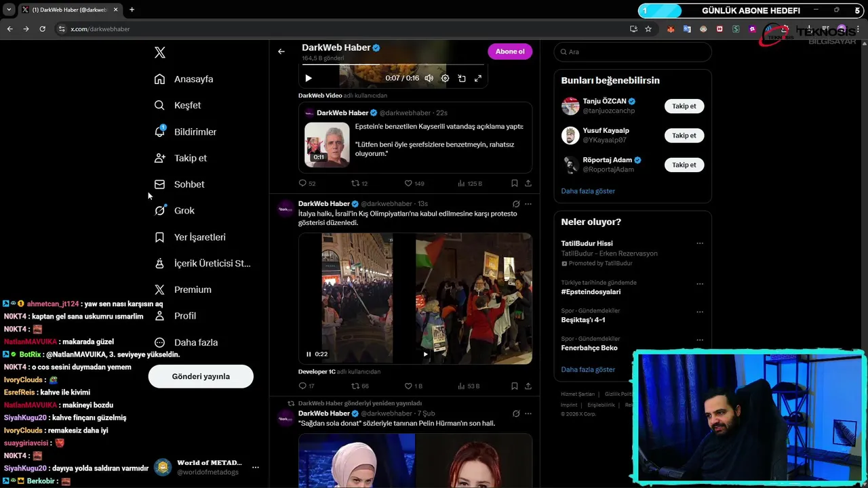Open Profil page
The image size is (868, 488).
175,316
